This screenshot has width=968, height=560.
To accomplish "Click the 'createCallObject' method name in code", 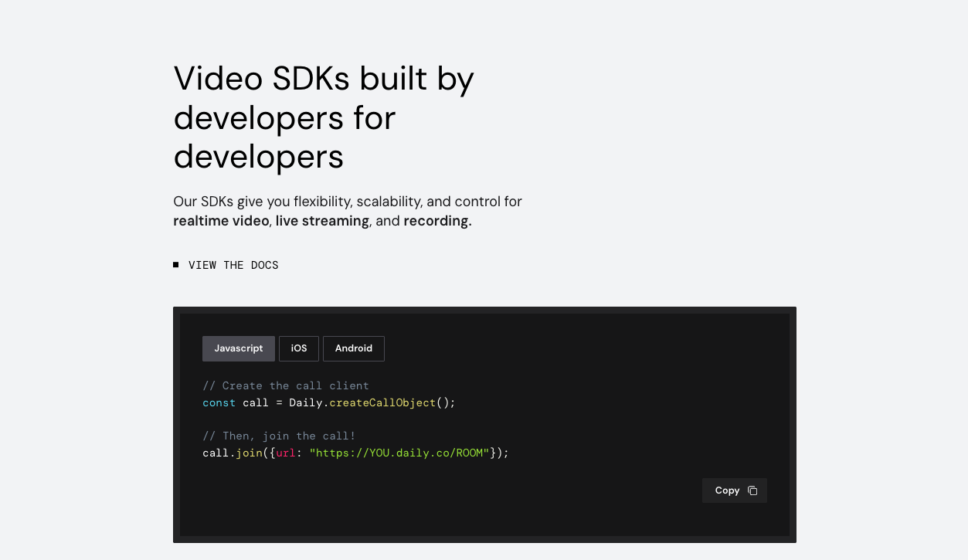I will tap(382, 402).
